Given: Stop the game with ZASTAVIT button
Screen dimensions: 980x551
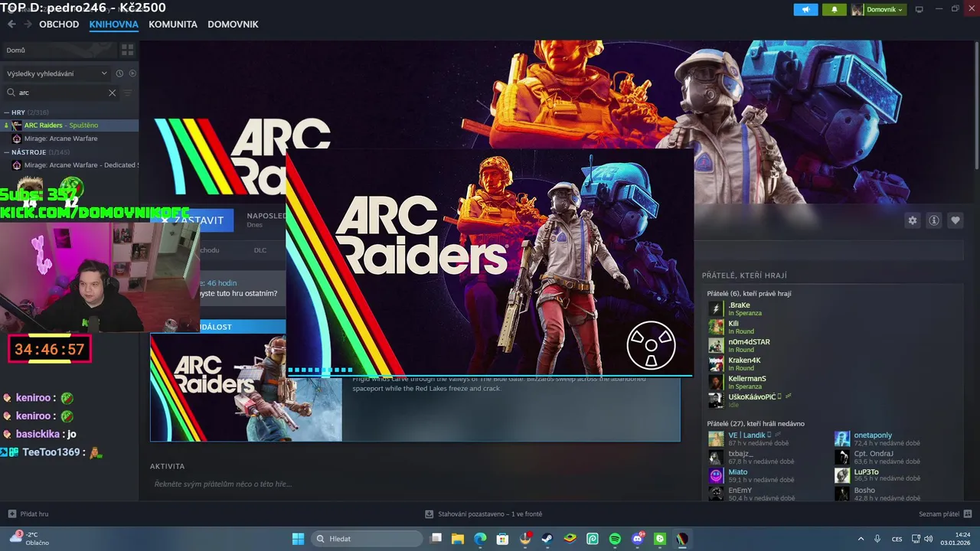Looking at the screenshot, I should [x=193, y=220].
